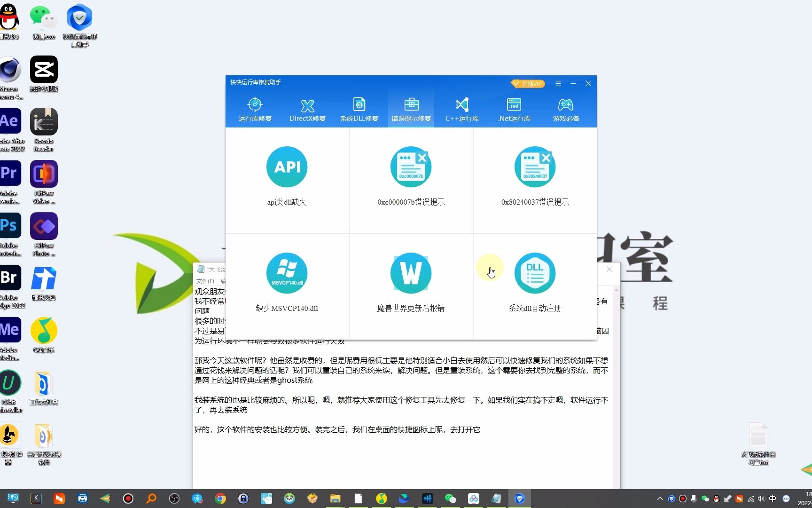Screen dimensions: 812x508
Task: Open 快快运行库修复助手 desktop shortcut
Action: [80, 25]
